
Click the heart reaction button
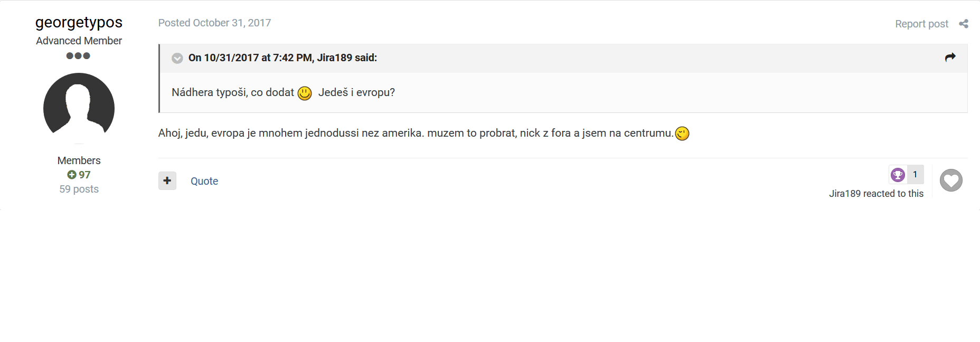951,180
